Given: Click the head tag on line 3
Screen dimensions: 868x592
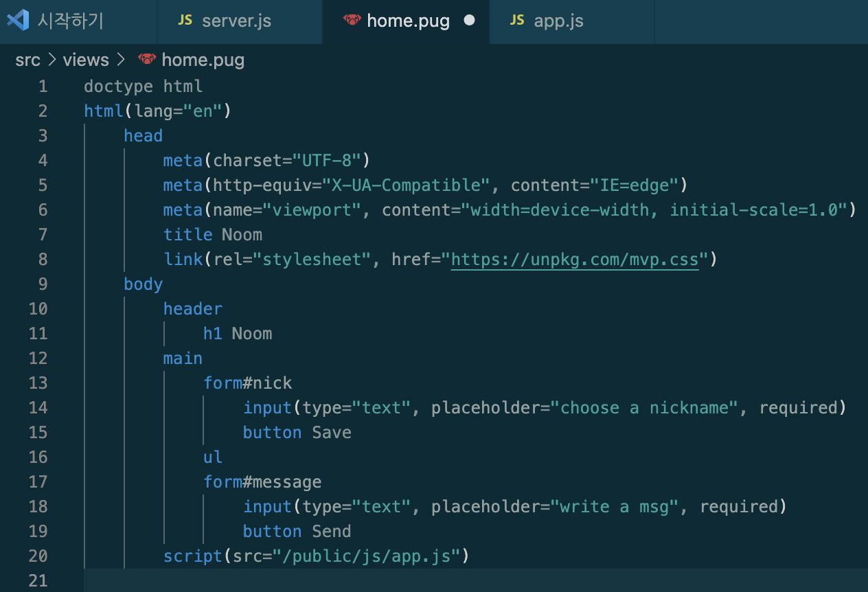Looking at the screenshot, I should (144, 136).
